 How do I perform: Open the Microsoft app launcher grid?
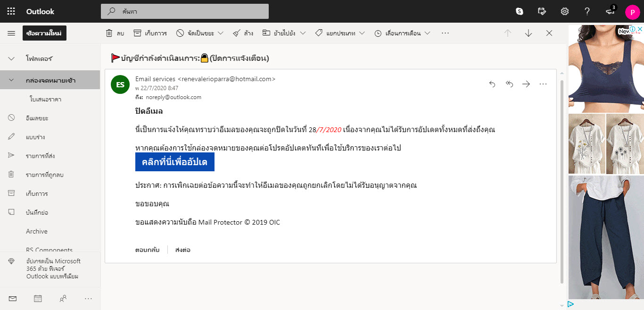coord(11,11)
